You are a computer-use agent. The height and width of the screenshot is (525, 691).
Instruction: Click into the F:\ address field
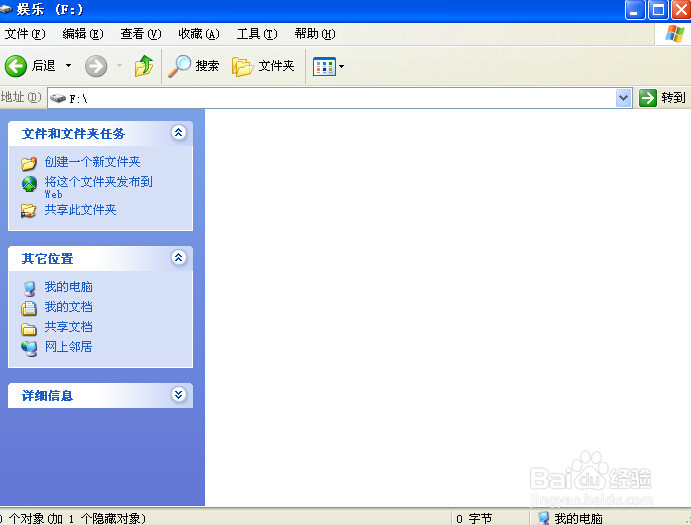click(339, 98)
